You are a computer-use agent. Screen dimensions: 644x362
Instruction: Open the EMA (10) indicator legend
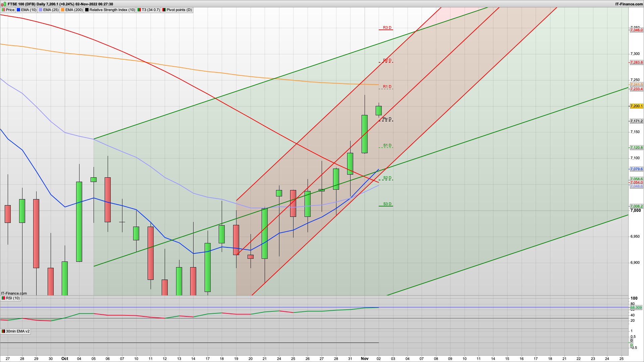point(26,10)
